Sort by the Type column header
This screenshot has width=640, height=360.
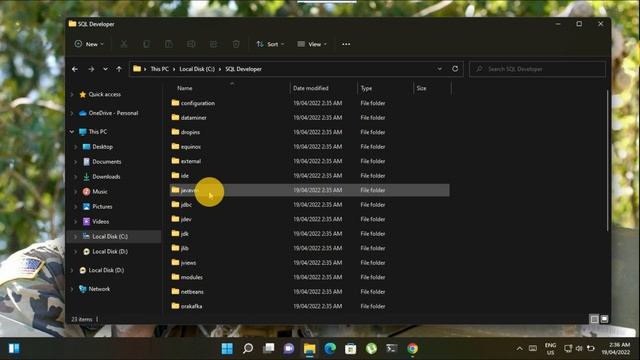click(367, 88)
